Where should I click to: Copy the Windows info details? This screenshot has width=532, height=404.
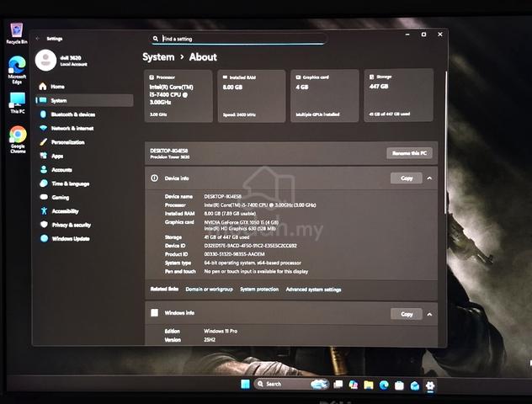pos(407,314)
